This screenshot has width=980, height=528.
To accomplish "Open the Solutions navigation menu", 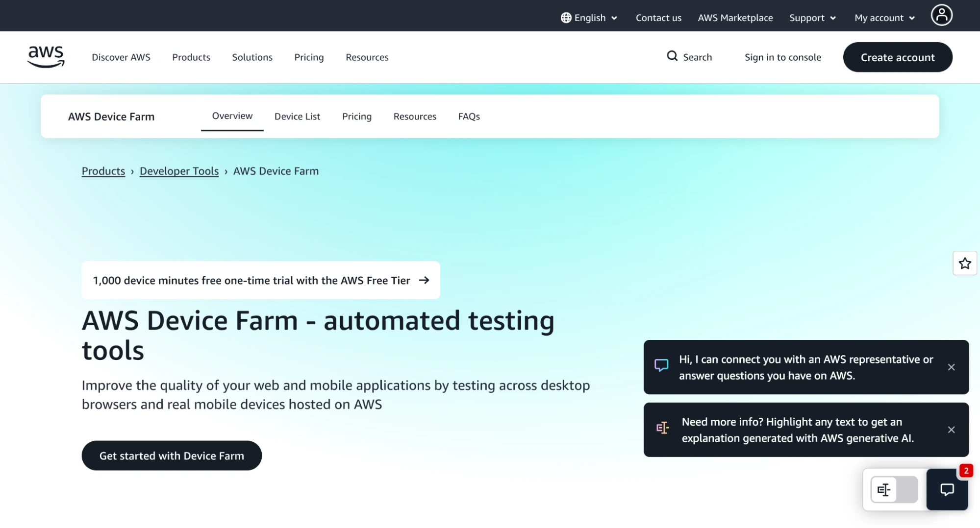I will 252,57.
